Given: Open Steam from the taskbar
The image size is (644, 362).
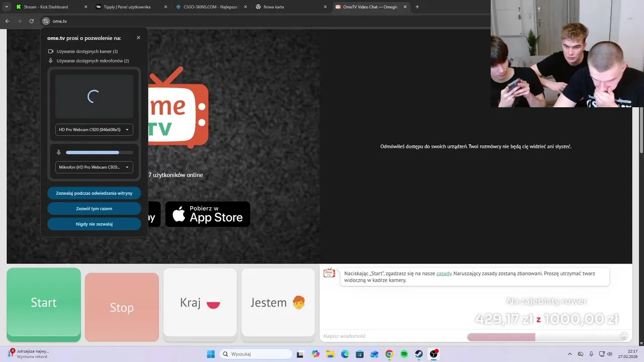Looking at the screenshot, I should (419, 354).
